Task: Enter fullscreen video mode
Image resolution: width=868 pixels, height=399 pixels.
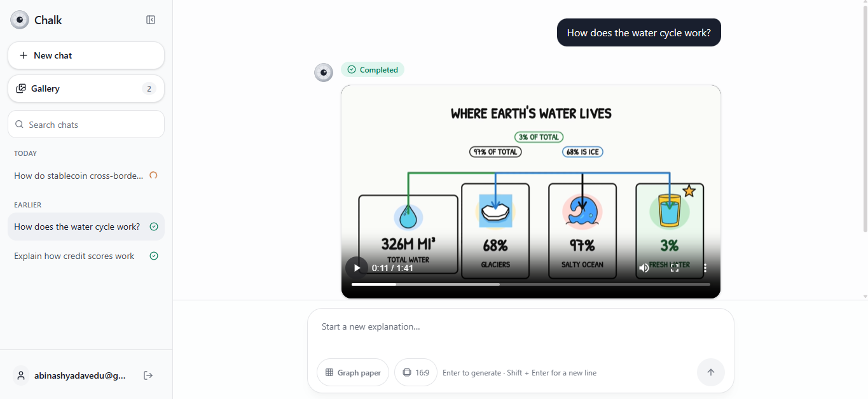Action: tap(675, 268)
